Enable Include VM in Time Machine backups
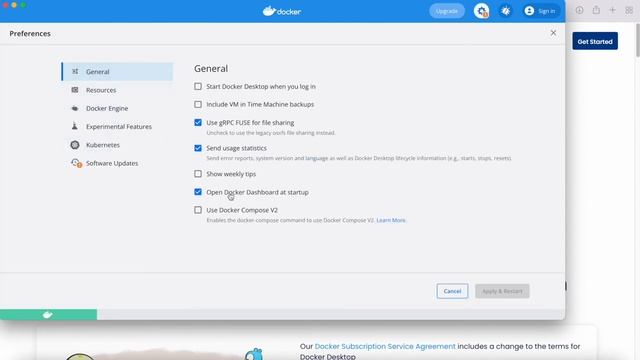The image size is (640, 360). tap(198, 104)
